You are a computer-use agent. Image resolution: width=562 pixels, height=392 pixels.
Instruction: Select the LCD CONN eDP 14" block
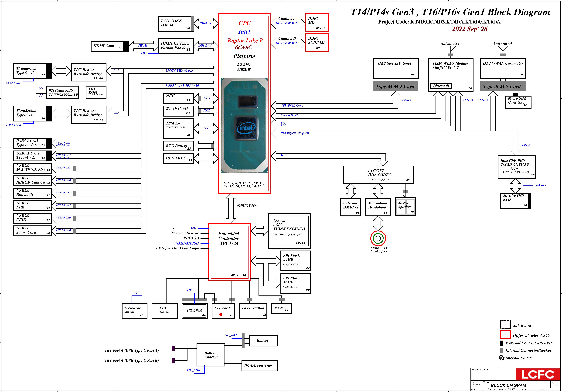(176, 24)
